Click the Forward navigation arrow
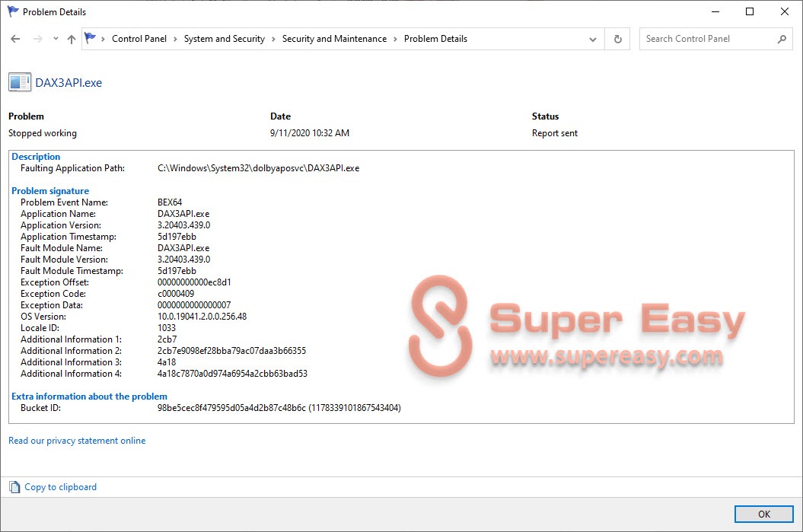Viewport: 803px width, 532px height. 38,39
